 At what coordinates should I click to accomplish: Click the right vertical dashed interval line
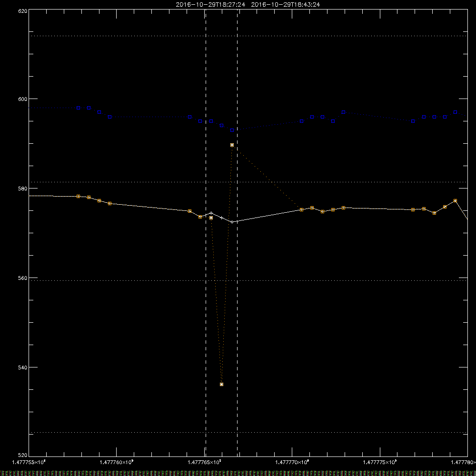pos(238,232)
